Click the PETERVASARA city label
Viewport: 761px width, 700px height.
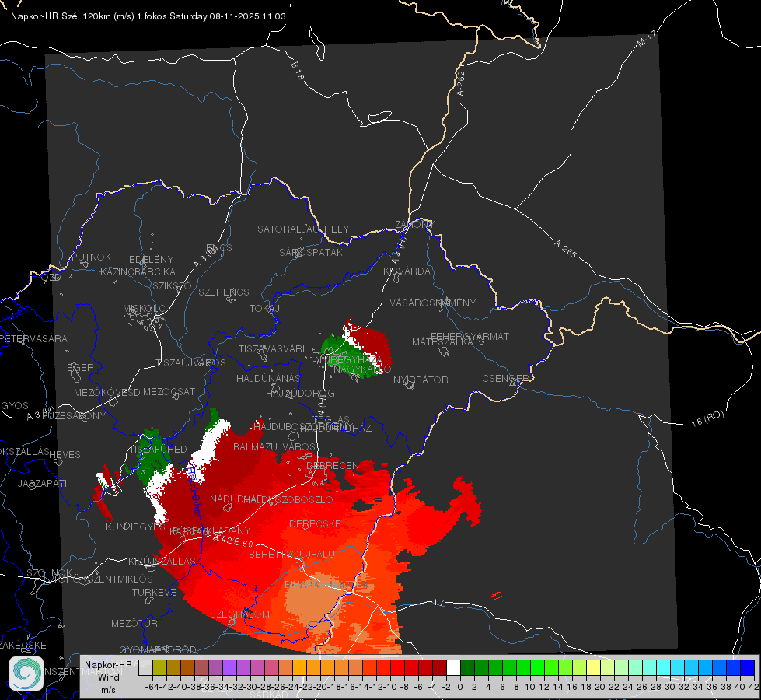(34, 338)
